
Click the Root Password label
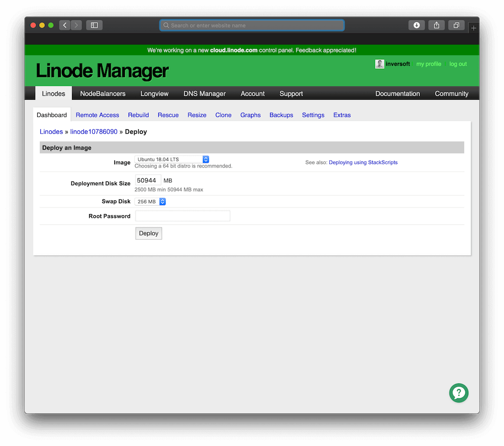pos(110,216)
